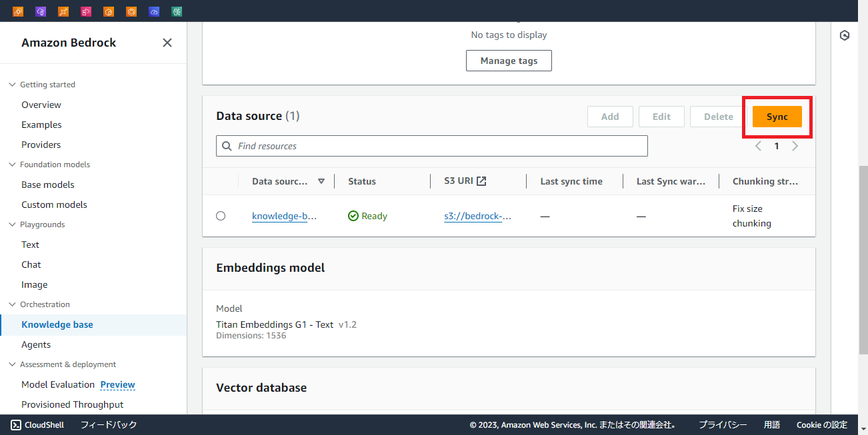This screenshot has width=868, height=435.
Task: Click the green service shortcut in the top favorites bar
Action: 177,11
